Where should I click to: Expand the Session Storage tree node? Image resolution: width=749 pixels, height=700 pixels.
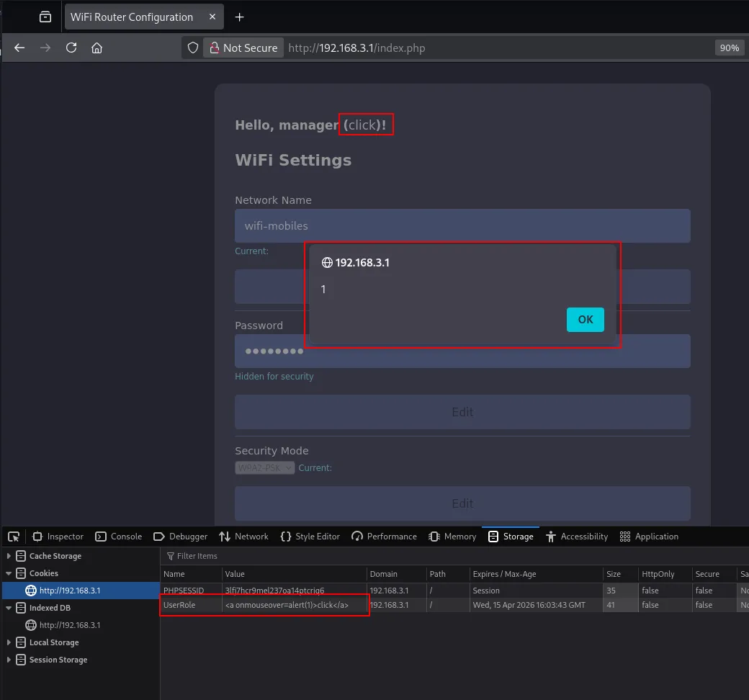pos(9,660)
